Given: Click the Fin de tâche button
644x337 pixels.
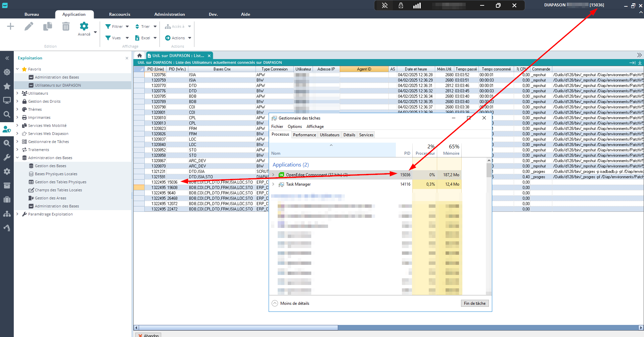Looking at the screenshot, I should click(474, 303).
